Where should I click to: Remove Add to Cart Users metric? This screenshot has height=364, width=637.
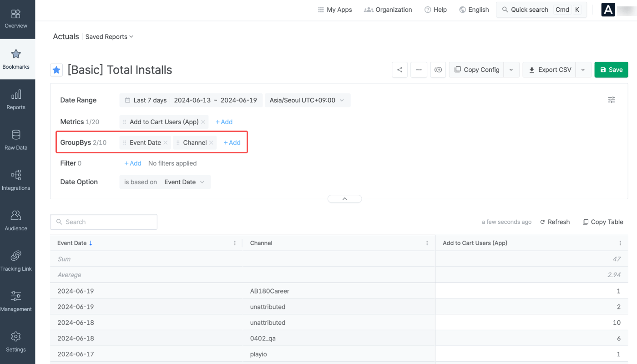click(x=203, y=122)
